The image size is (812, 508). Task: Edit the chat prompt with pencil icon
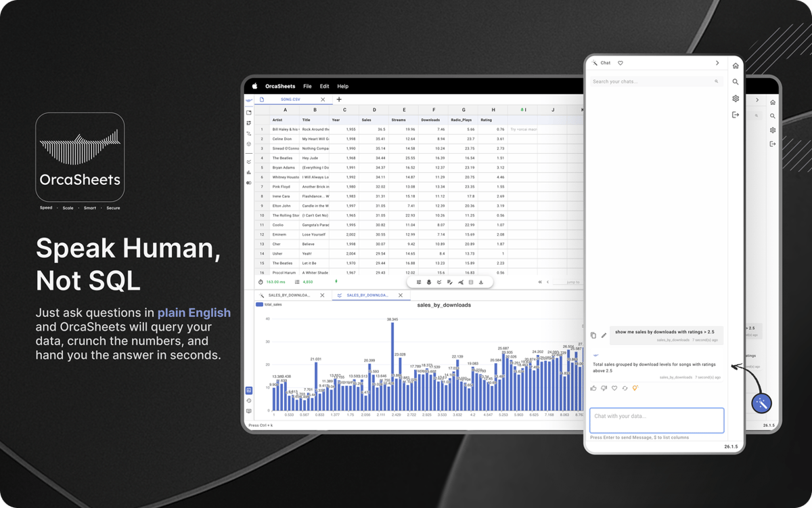[604, 335]
